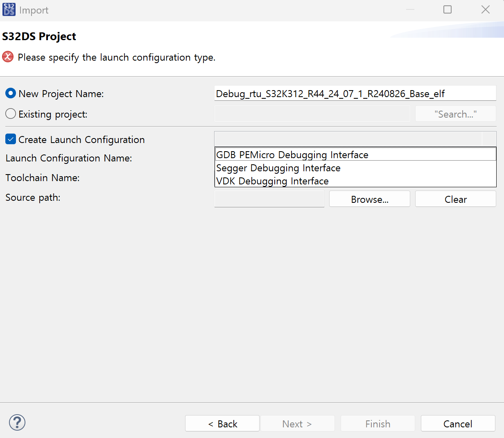Click the red error icon beside the message
The width and height of the screenshot is (504, 438).
(8, 57)
